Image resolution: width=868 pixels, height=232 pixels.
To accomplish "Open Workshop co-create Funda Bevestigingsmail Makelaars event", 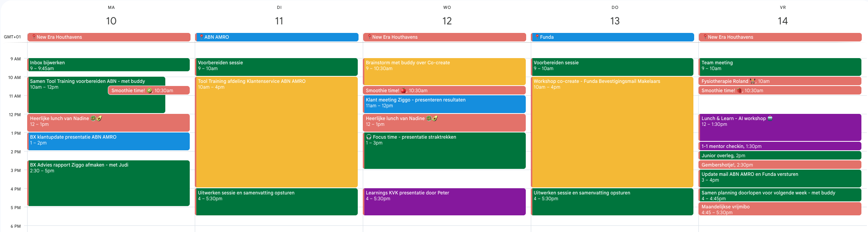I will click(612, 132).
